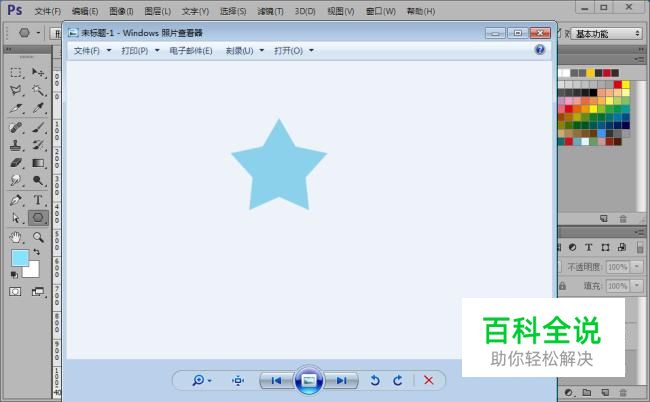Select the Clone Stamp tool

(x=16, y=145)
